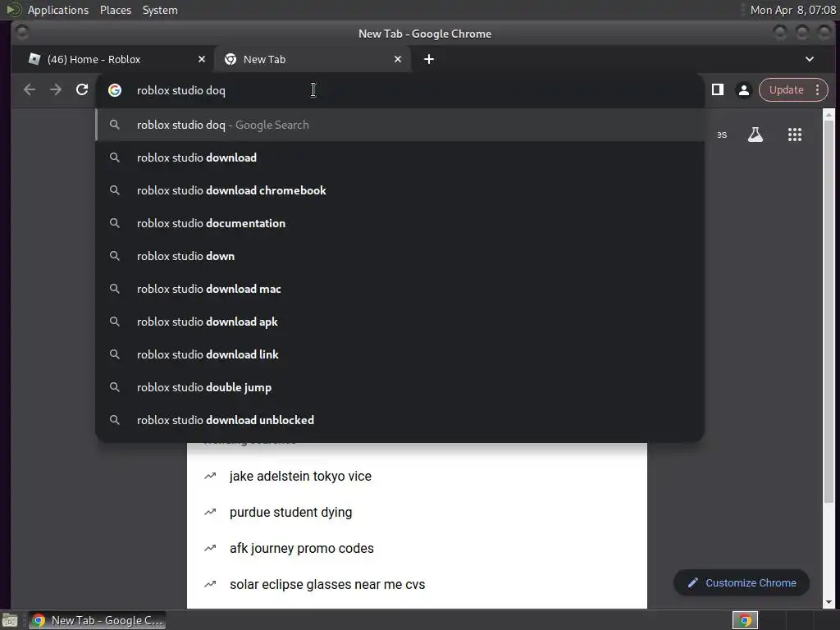The width and height of the screenshot is (840, 630).
Task: Select the New Tab tab
Action: (313, 59)
